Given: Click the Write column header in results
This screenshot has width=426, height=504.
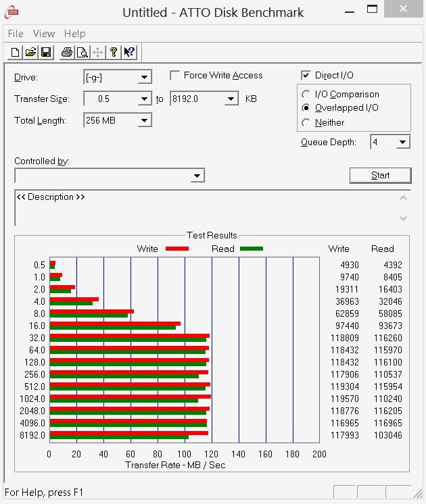Looking at the screenshot, I should (x=339, y=249).
